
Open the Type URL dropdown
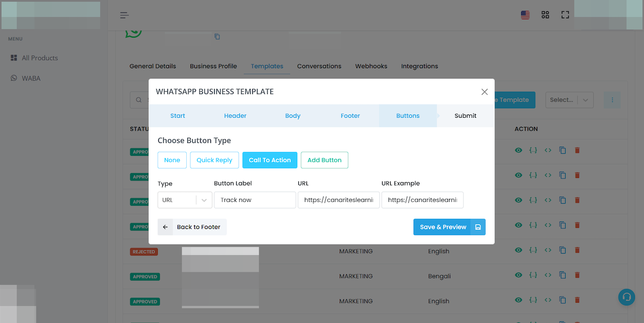pos(185,200)
